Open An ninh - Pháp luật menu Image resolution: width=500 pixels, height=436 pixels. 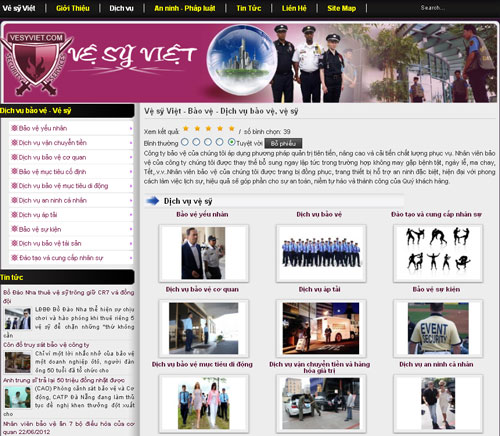(185, 8)
